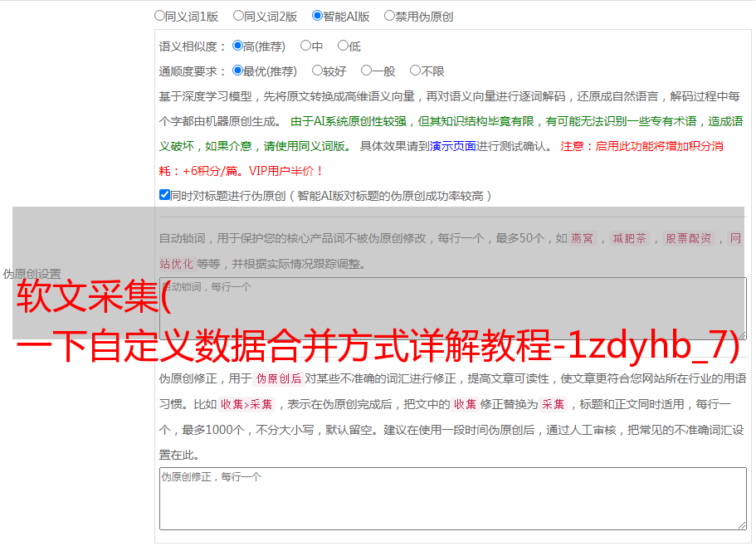Click the red 注意 points warning text
The width and height of the screenshot is (756, 546).
tap(441, 158)
